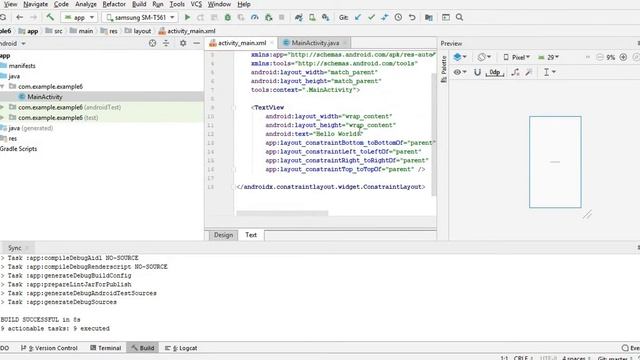Viewport: 640px width, 360px height.
Task: Open the Project Structure icon
Action: [429, 17]
